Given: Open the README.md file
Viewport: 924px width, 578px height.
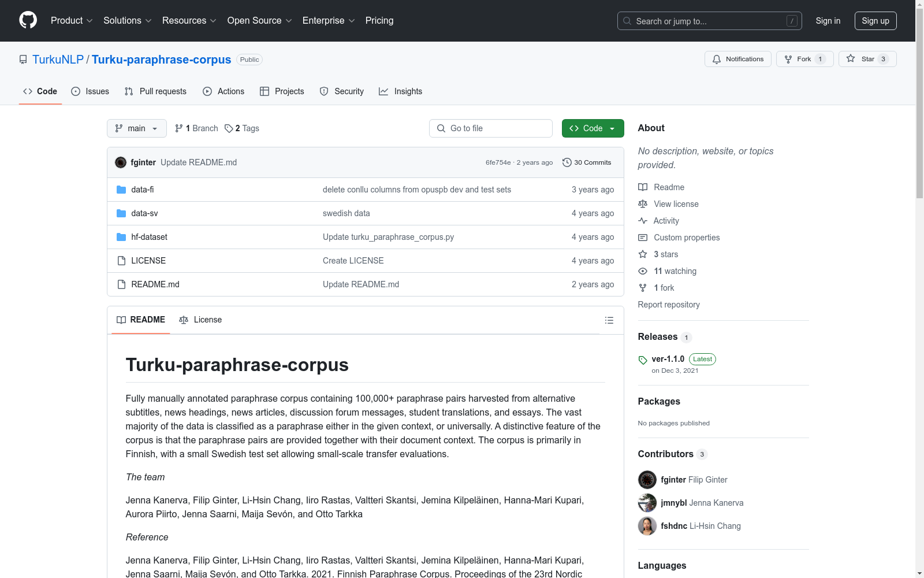Looking at the screenshot, I should click(x=155, y=284).
